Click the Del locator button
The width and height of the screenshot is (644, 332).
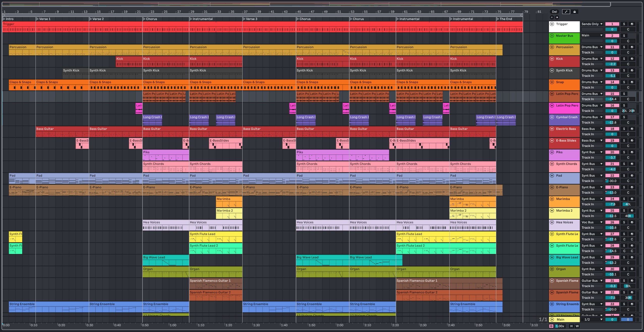(554, 12)
